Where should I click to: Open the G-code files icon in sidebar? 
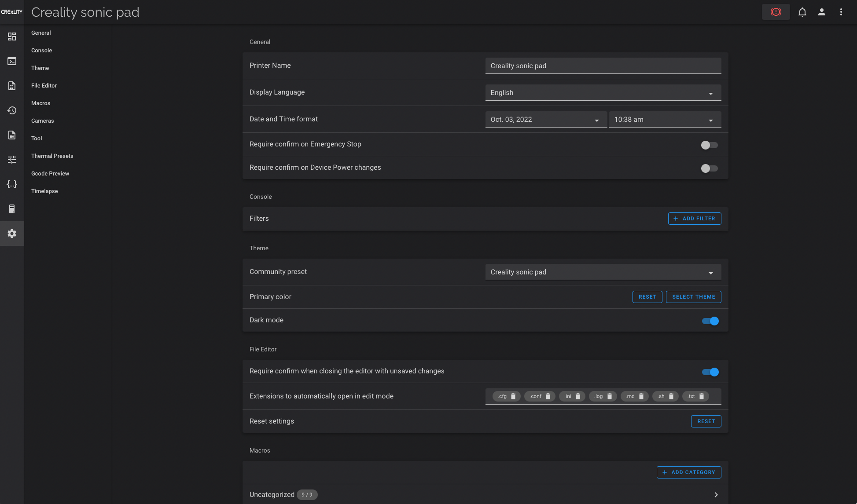coord(12,86)
